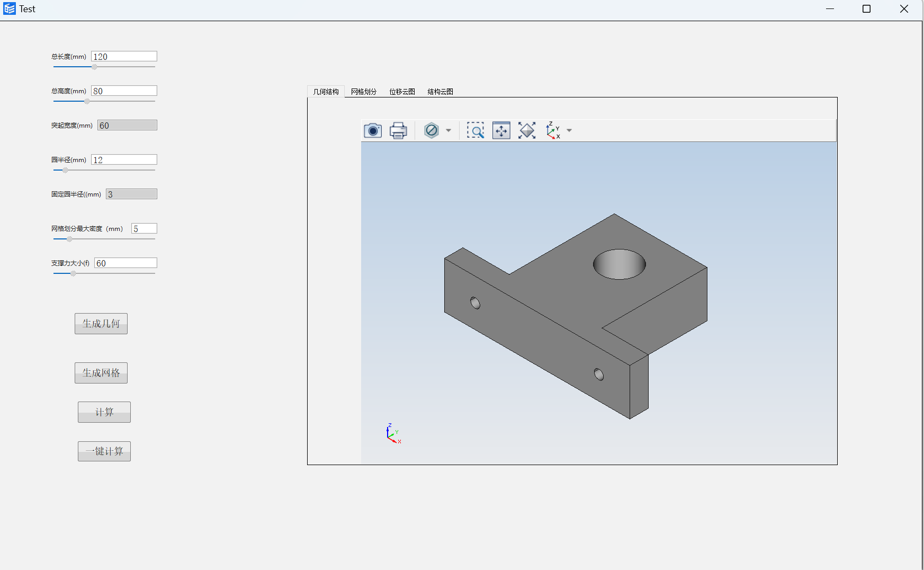Focus the 圆半径(mm) input field
The width and height of the screenshot is (924, 570).
[124, 160]
